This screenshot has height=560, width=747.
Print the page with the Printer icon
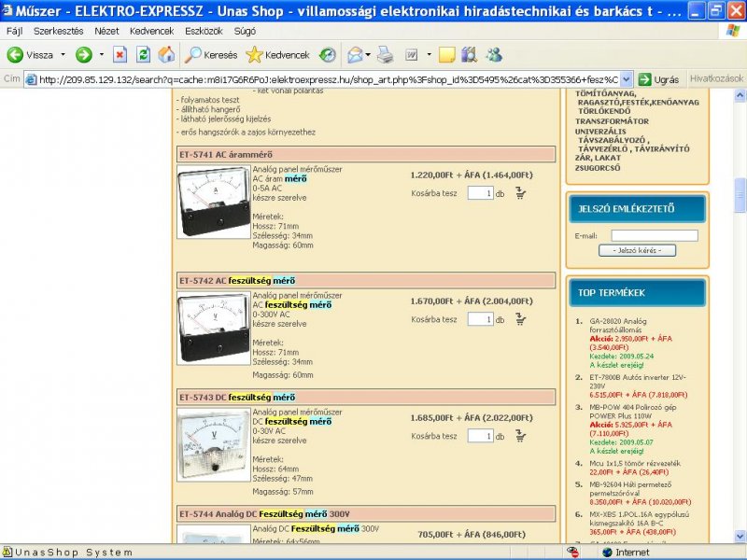pyautogui.click(x=385, y=55)
